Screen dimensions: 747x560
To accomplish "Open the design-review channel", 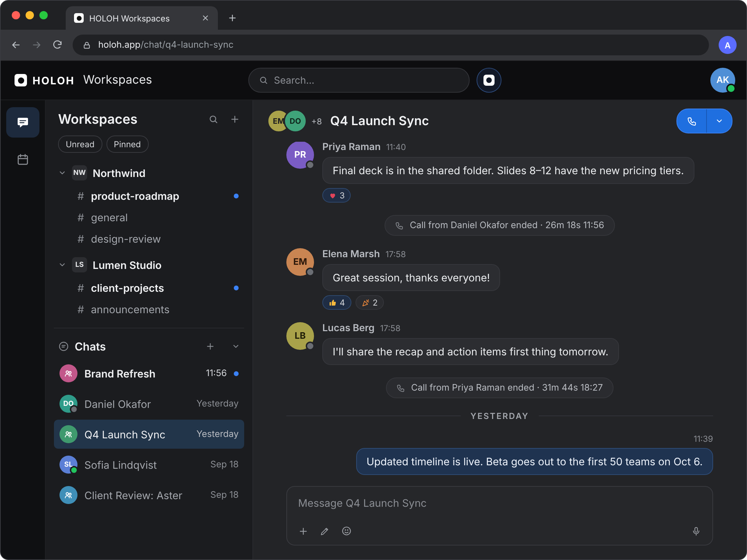I will coord(149,239).
